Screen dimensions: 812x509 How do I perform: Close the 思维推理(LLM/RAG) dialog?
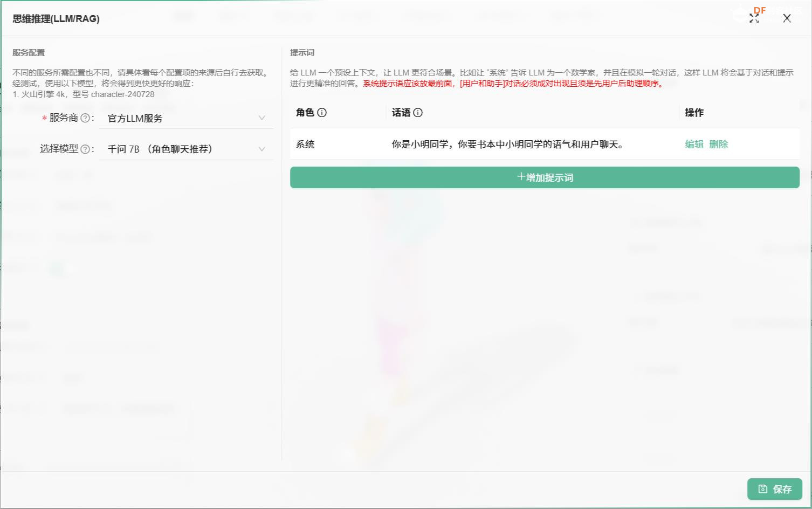pos(787,18)
